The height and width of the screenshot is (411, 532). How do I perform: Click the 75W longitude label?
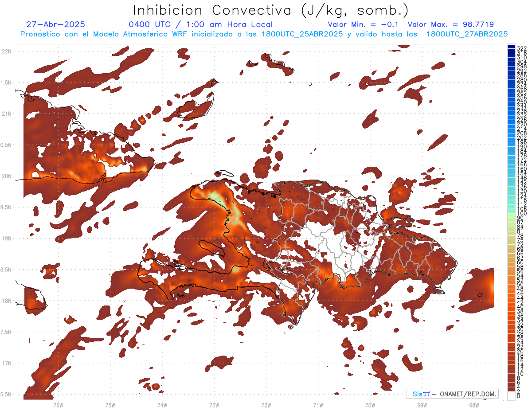click(x=110, y=405)
